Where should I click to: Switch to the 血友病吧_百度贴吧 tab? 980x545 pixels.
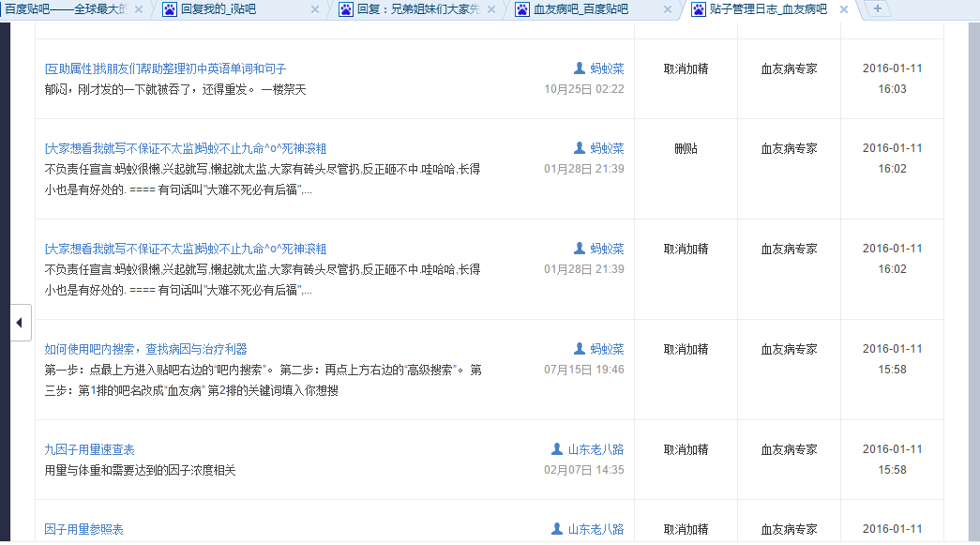[x=580, y=9]
